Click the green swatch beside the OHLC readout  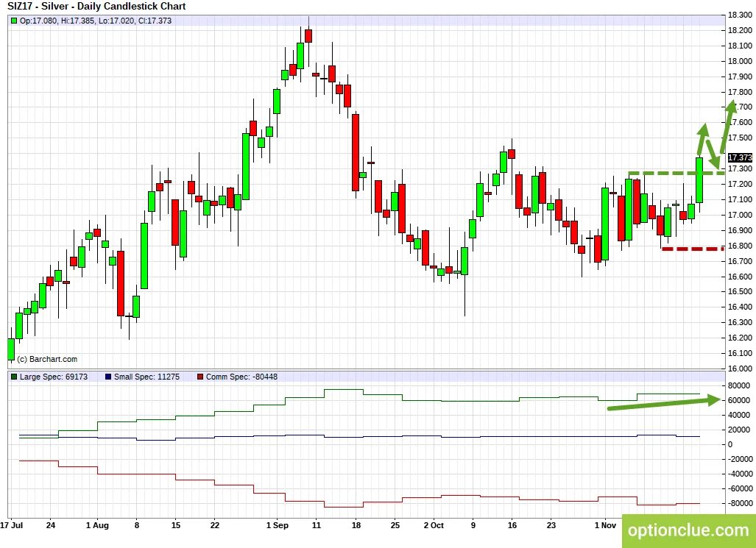[14, 21]
